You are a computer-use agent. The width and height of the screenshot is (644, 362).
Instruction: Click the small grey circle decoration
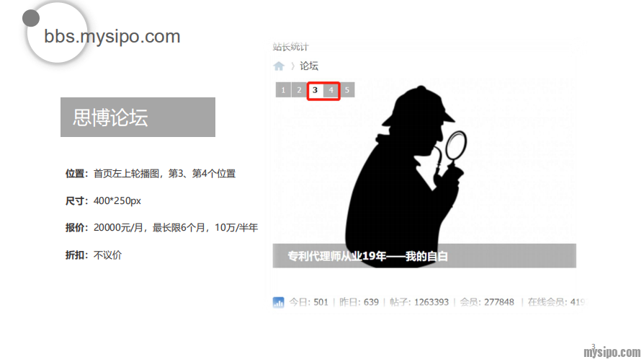click(x=31, y=18)
